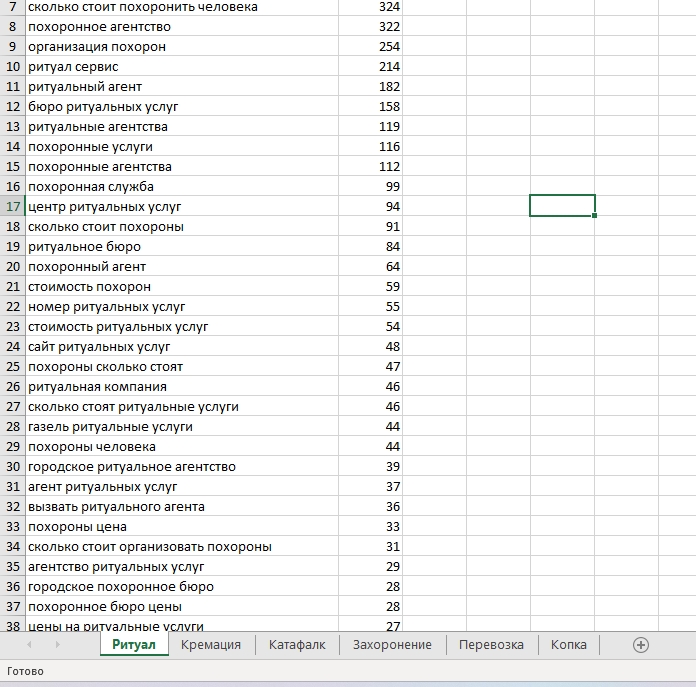Select row 17 header
This screenshot has width=696, height=687.
[x=13, y=207]
